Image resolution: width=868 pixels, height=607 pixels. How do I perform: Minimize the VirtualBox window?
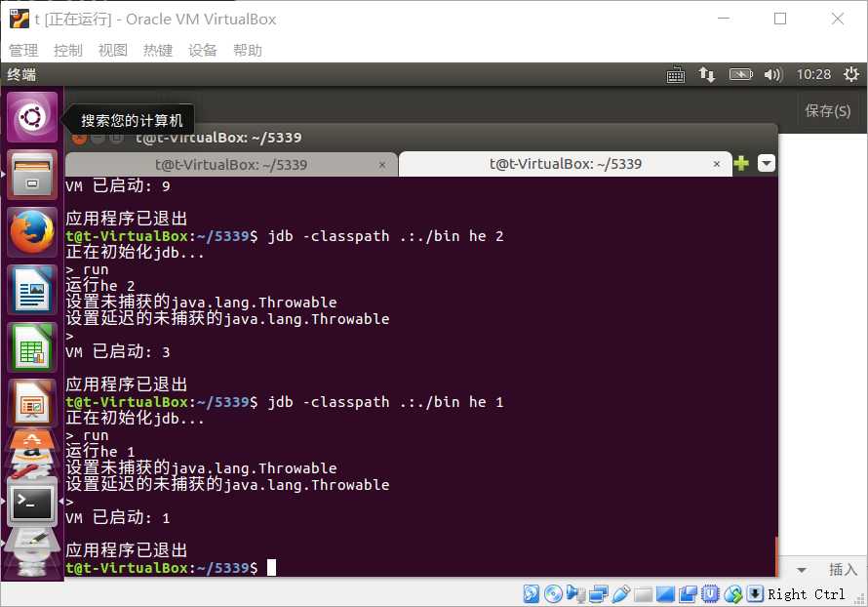point(723,19)
